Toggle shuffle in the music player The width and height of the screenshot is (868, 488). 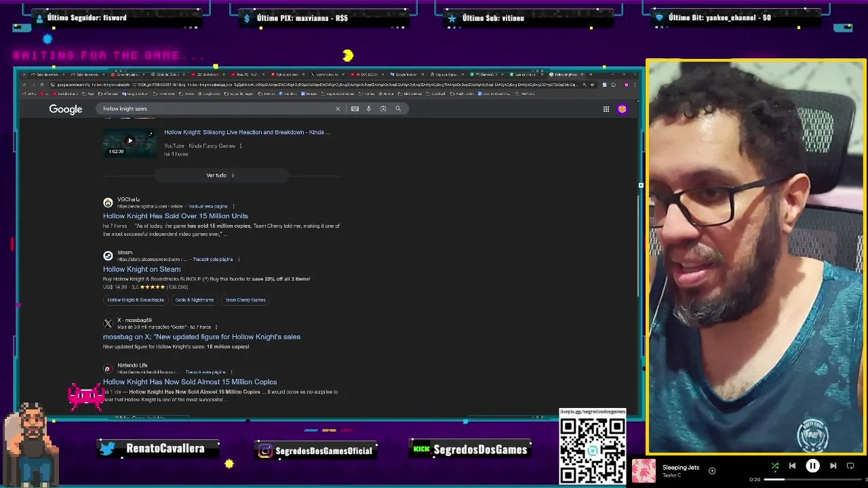pyautogui.click(x=775, y=466)
